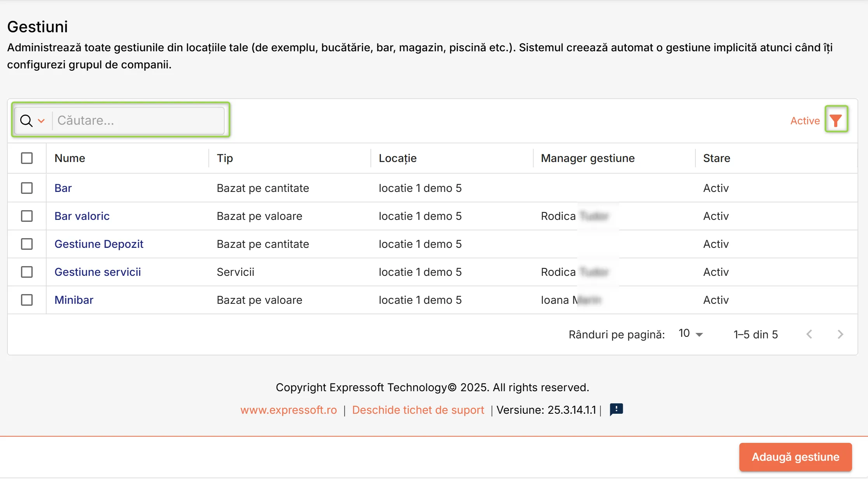
Task: Expand the search options chevron
Action: pyautogui.click(x=41, y=121)
